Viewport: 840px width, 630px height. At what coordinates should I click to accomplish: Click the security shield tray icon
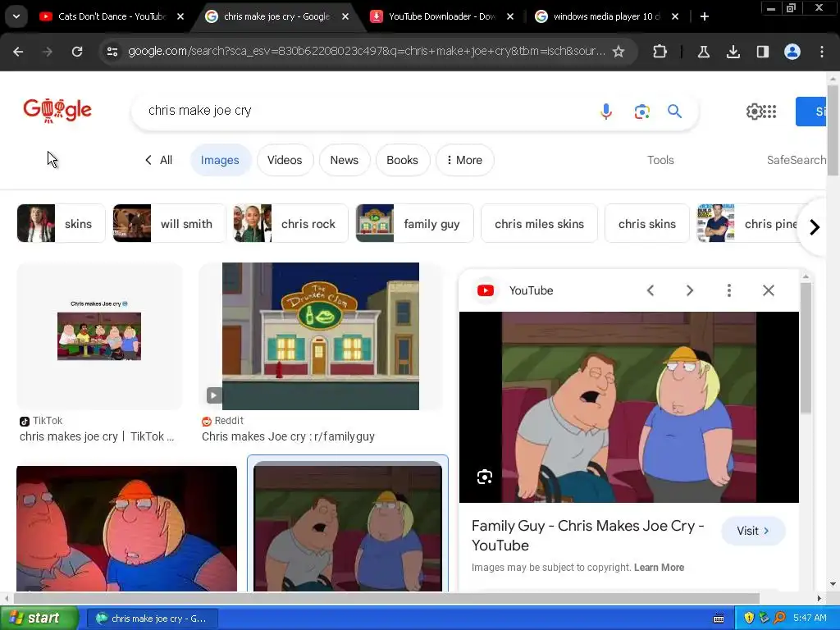[749, 619]
